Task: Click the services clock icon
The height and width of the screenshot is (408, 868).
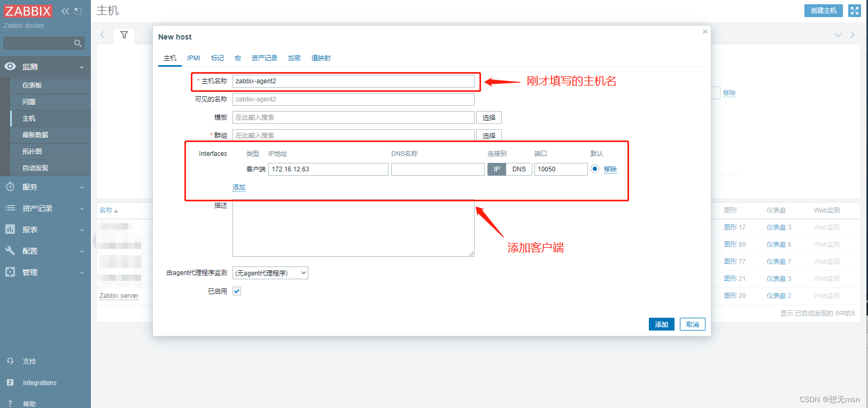Action: click(10, 187)
